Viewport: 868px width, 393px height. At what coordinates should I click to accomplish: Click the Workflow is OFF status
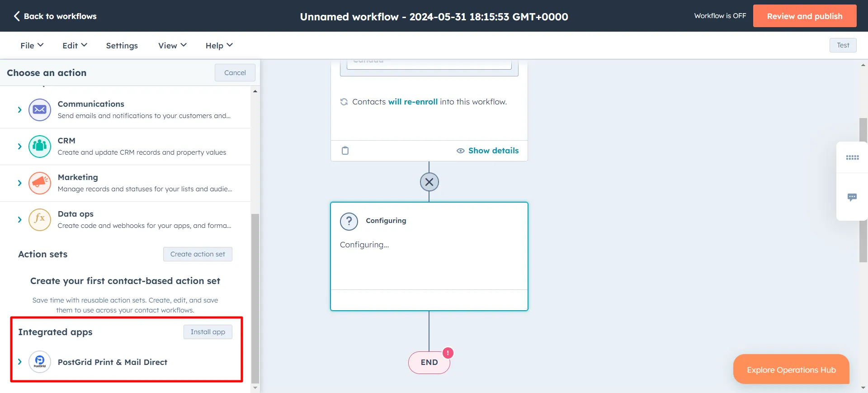pyautogui.click(x=720, y=16)
